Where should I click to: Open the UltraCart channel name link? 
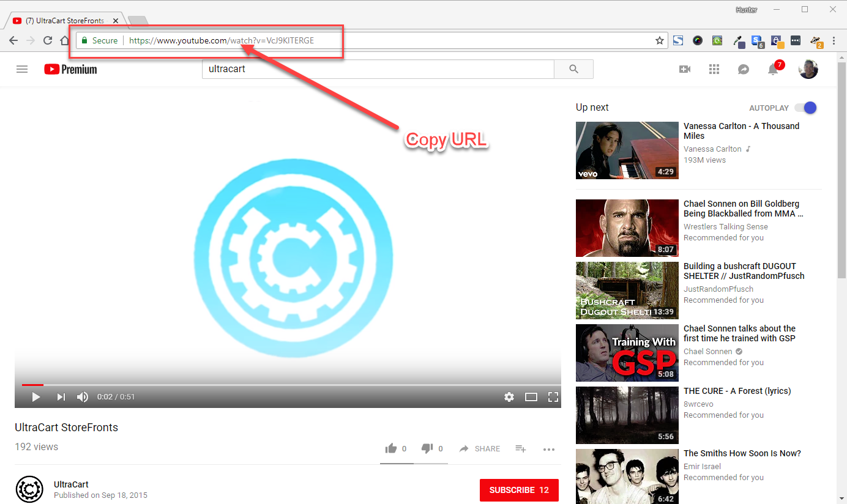(x=71, y=484)
